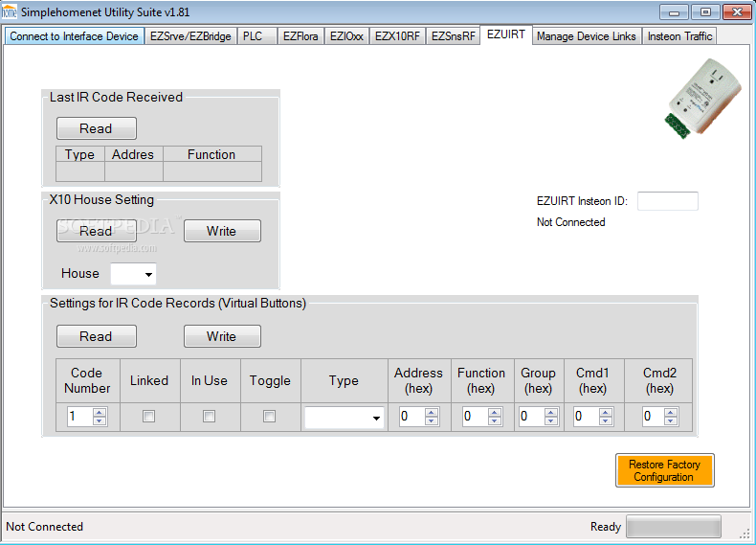Expand the House dropdown
Screen dimensions: 756x545
pyautogui.click(x=148, y=274)
